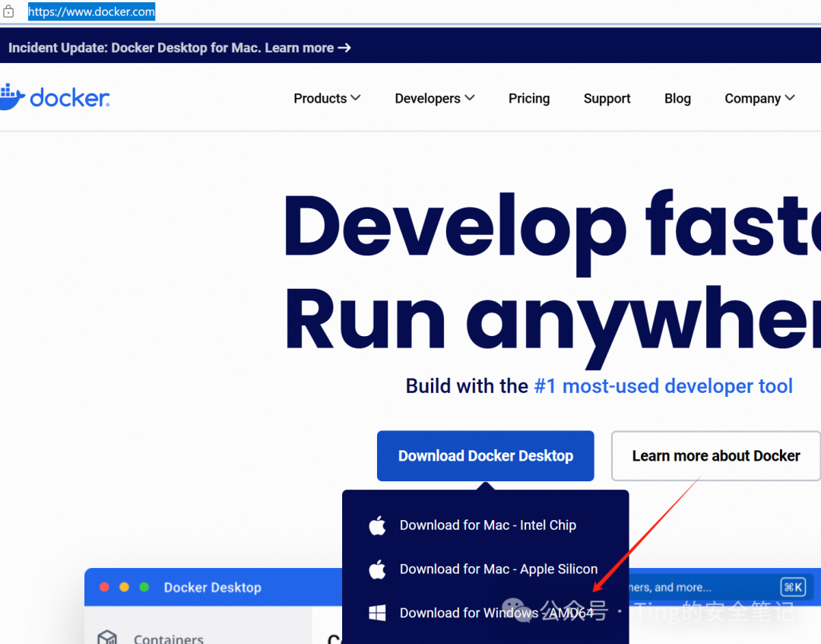
Task: Click the Apple icon for Mac Apple Silicon
Action: pyautogui.click(x=378, y=569)
